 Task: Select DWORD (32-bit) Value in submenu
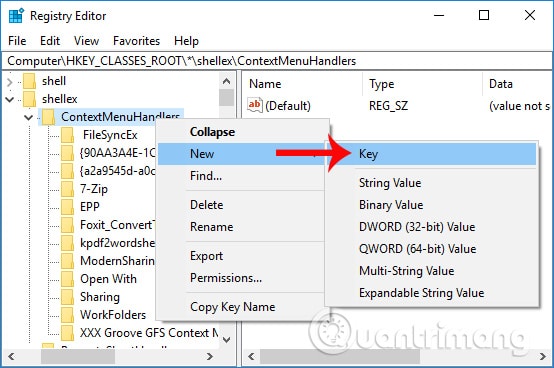432,227
